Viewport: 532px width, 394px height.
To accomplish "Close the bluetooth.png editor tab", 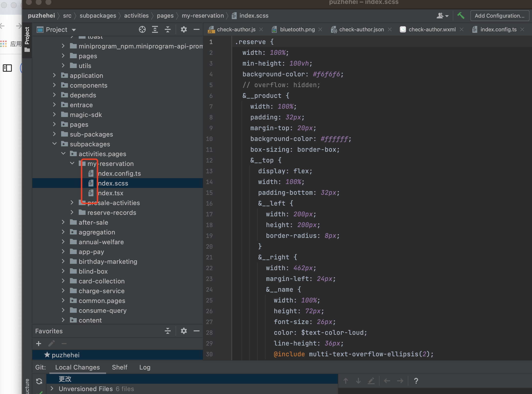I will click(x=320, y=30).
